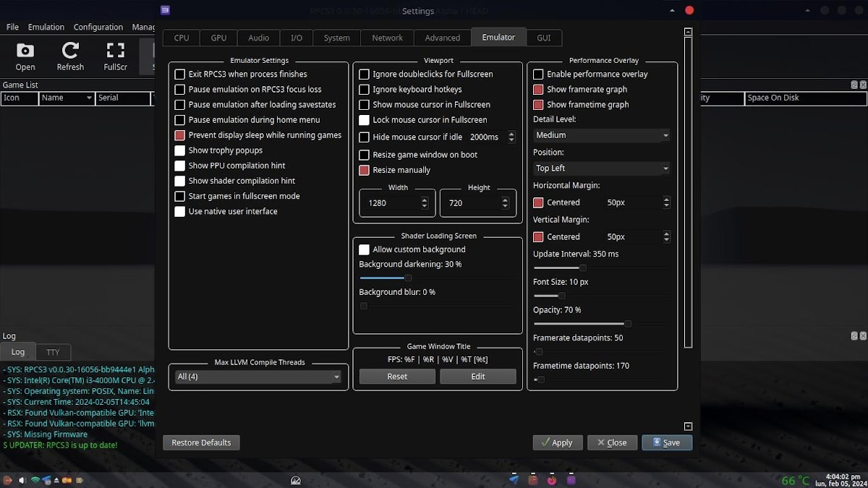
Task: Open the Audio settings tab
Action: coord(258,38)
